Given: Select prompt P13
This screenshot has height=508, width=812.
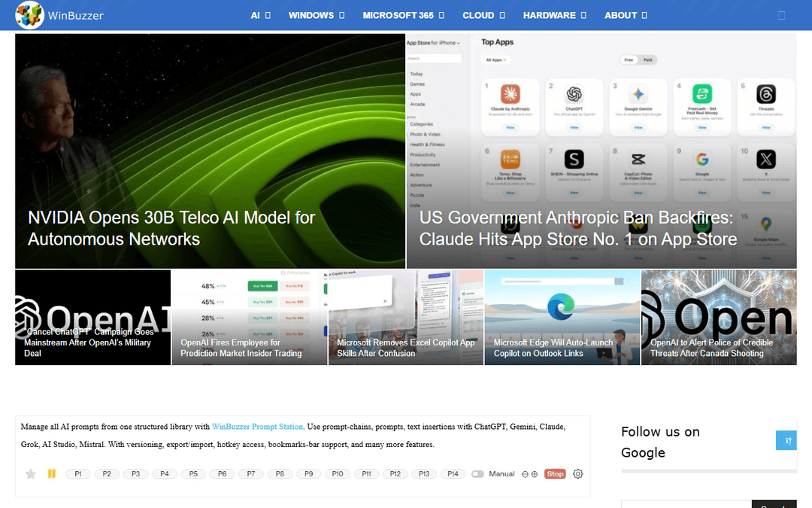Looking at the screenshot, I should click(424, 474).
